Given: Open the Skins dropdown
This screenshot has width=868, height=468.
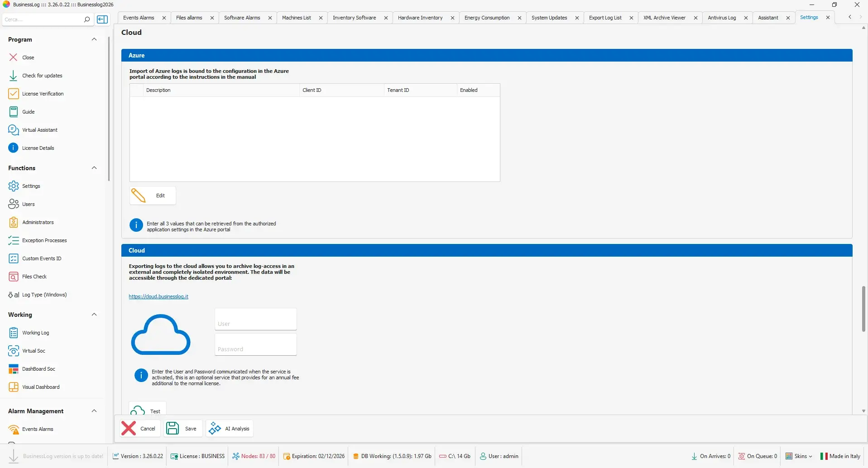Looking at the screenshot, I should click(799, 456).
